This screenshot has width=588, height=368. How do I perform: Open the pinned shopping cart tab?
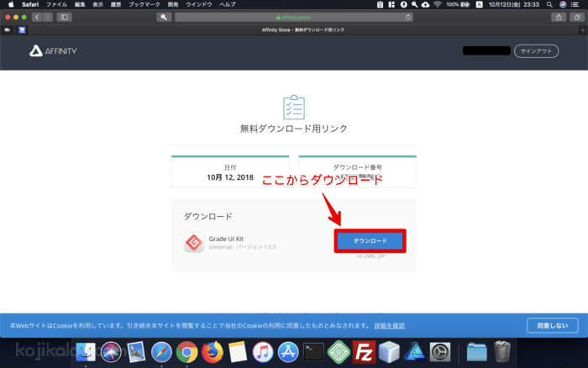pyautogui.click(x=22, y=30)
